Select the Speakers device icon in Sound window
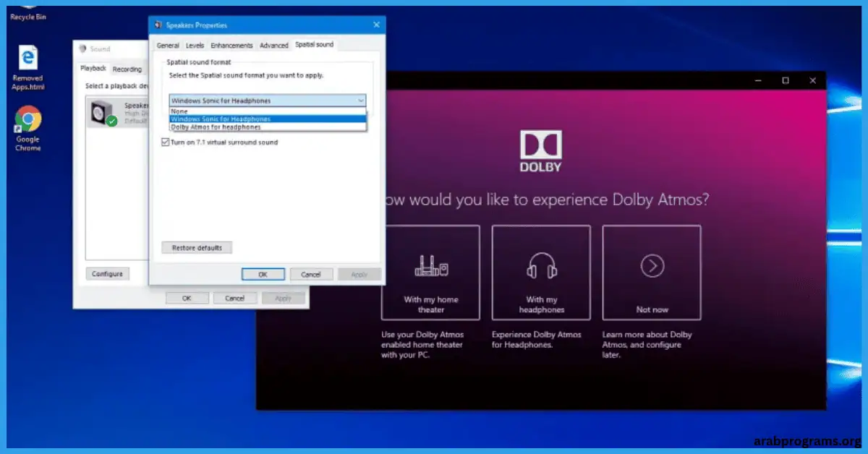This screenshot has width=868, height=454. point(101,112)
